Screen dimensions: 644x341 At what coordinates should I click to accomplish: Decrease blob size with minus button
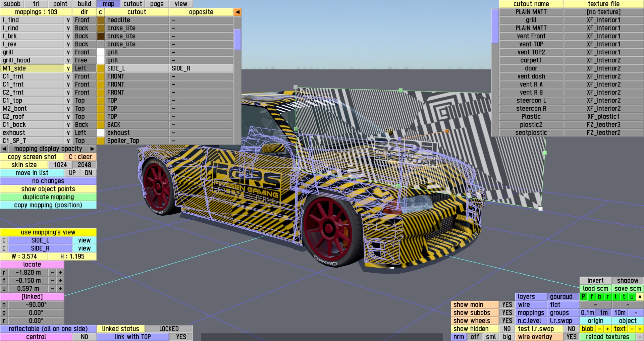click(600, 329)
